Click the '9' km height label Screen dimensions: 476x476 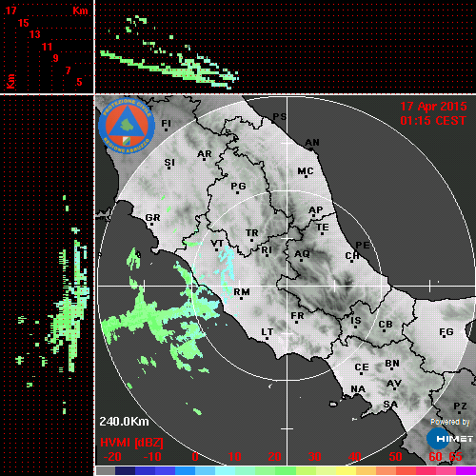click(x=55, y=58)
